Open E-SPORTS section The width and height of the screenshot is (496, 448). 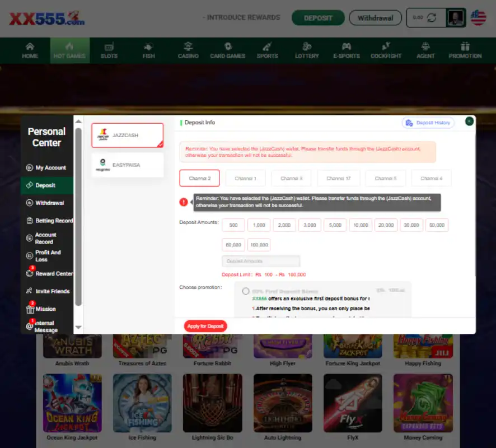click(347, 50)
